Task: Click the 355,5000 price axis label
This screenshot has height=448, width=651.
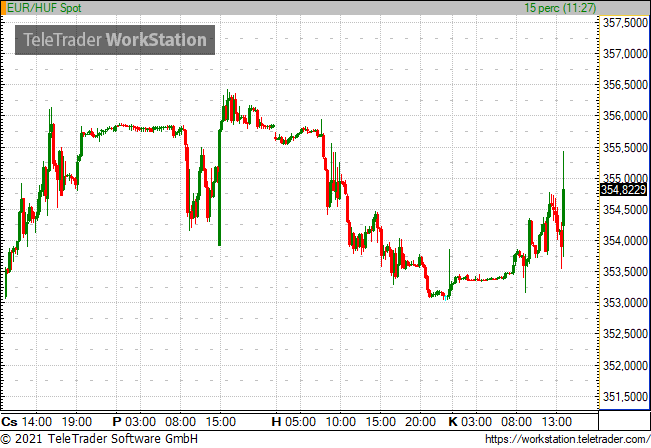Action: tap(625, 147)
